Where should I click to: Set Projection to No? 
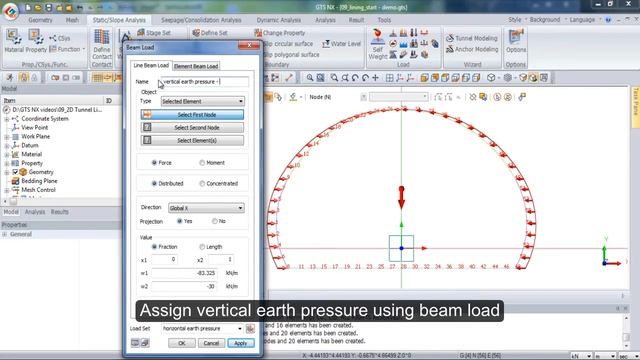tap(214, 221)
